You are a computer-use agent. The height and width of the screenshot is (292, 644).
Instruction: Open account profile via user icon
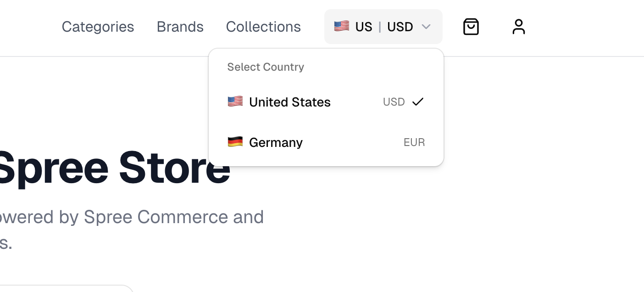coord(519,27)
